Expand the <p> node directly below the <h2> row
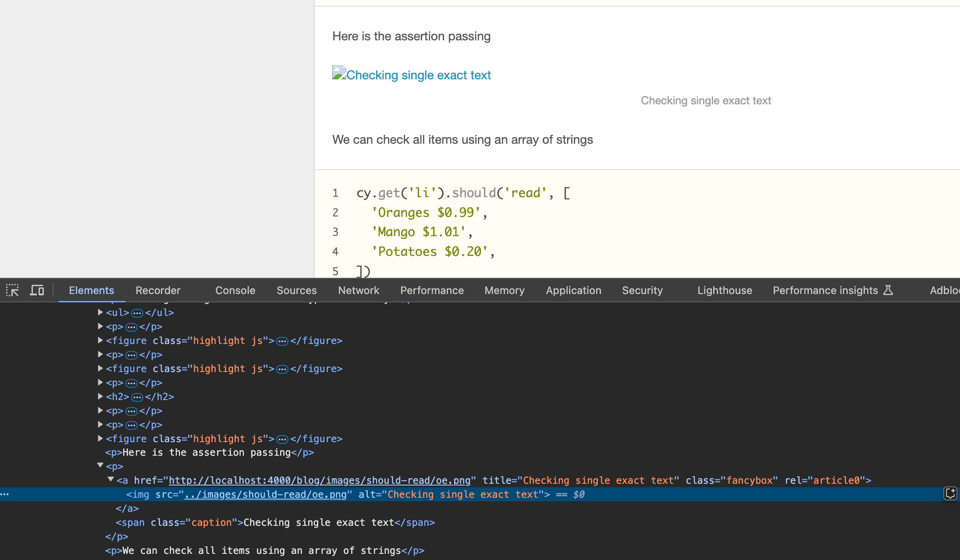The width and height of the screenshot is (960, 560). point(100,411)
